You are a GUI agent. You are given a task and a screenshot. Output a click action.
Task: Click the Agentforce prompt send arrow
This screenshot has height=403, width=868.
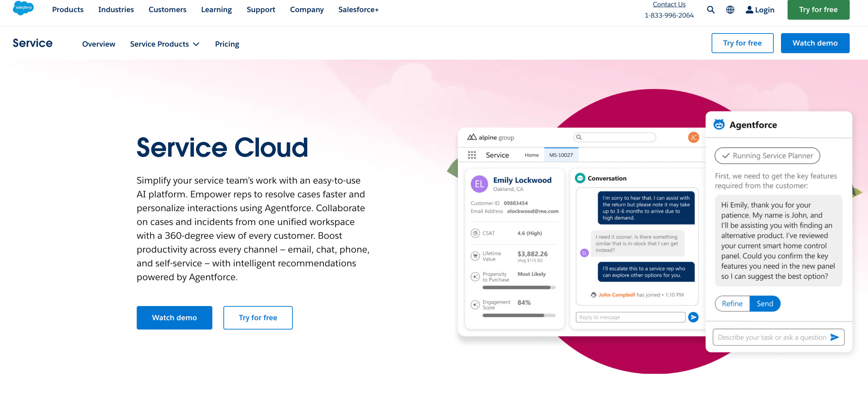click(835, 337)
